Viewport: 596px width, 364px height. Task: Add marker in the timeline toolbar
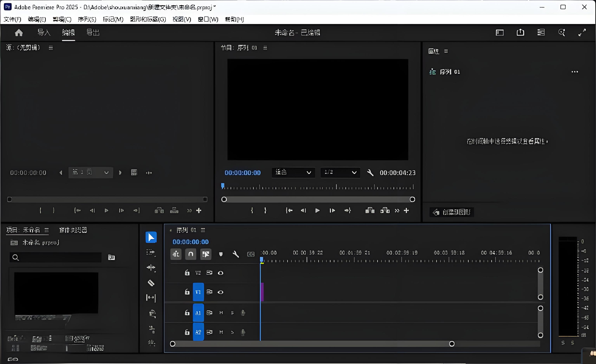[221, 254]
